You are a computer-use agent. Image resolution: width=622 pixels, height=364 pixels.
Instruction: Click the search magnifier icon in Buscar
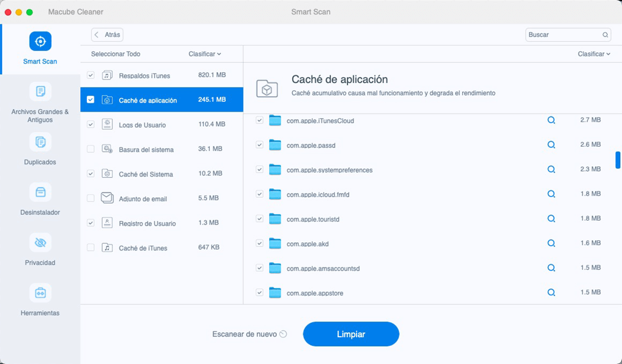coord(605,35)
